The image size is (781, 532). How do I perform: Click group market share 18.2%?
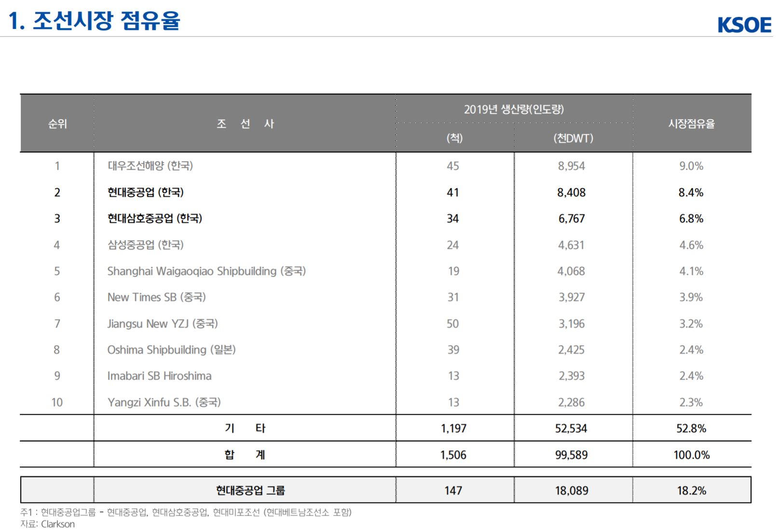coord(692,491)
